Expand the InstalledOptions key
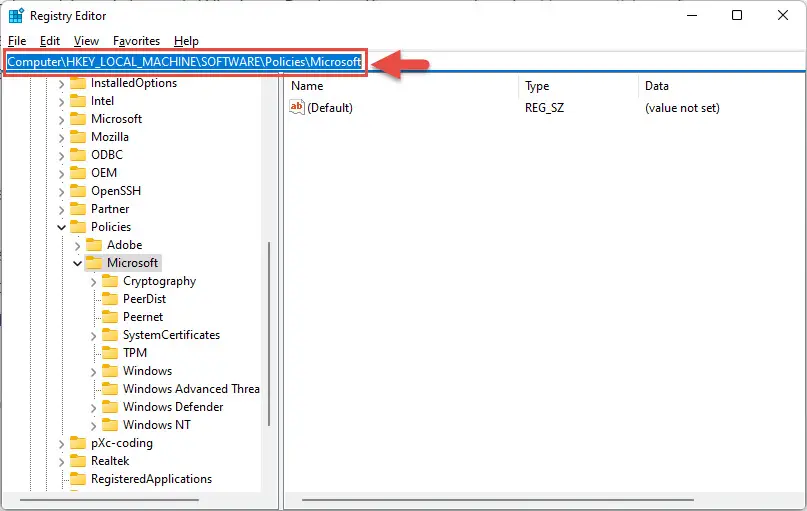Screen dimensions: 807x511 (61, 83)
